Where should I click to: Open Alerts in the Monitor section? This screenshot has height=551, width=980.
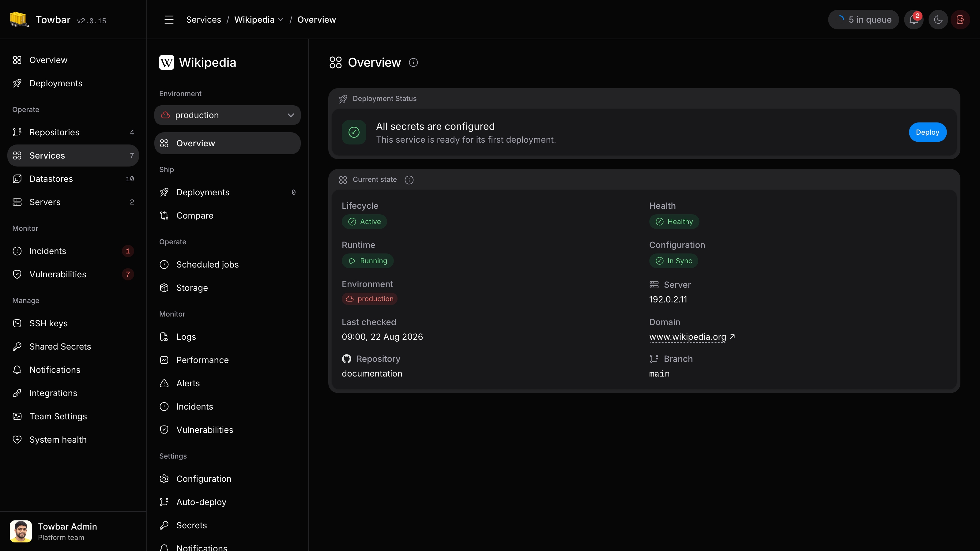pos(227,383)
